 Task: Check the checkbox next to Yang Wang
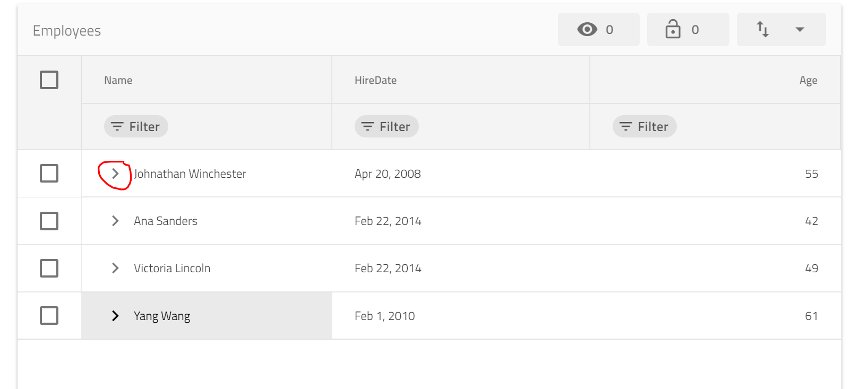48,315
